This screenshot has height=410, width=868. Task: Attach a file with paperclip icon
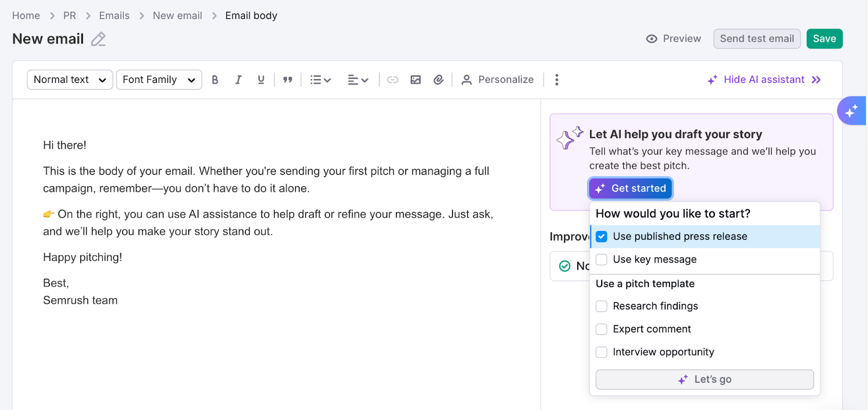(438, 80)
